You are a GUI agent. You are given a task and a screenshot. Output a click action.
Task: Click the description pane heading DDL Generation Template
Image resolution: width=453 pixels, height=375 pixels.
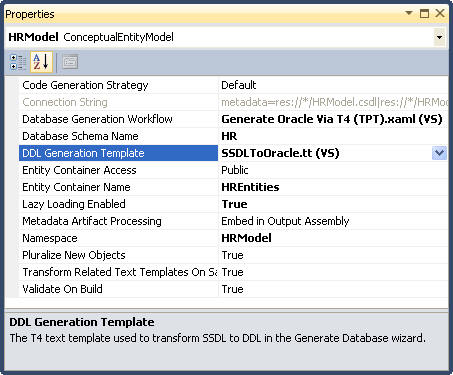tap(82, 322)
